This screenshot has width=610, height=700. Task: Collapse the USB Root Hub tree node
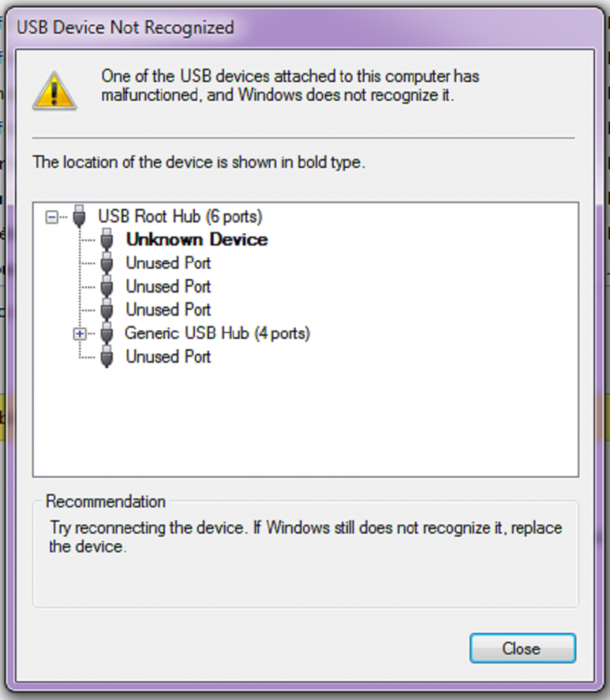52,217
